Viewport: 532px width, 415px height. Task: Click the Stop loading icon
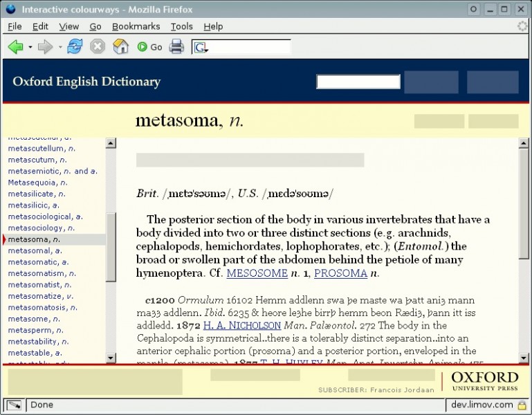[x=98, y=47]
